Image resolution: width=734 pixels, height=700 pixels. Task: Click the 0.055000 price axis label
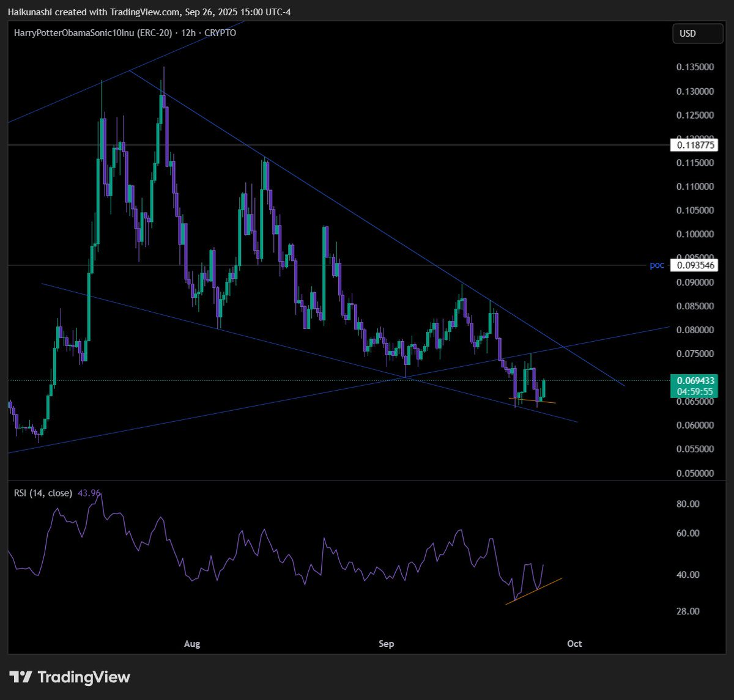696,449
